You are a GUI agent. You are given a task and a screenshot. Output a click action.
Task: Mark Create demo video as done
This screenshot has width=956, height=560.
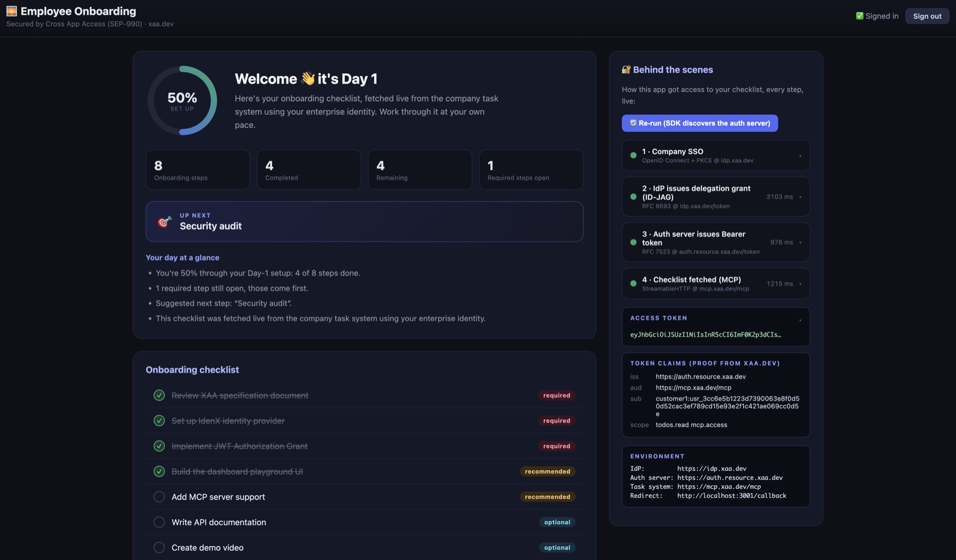tap(159, 548)
